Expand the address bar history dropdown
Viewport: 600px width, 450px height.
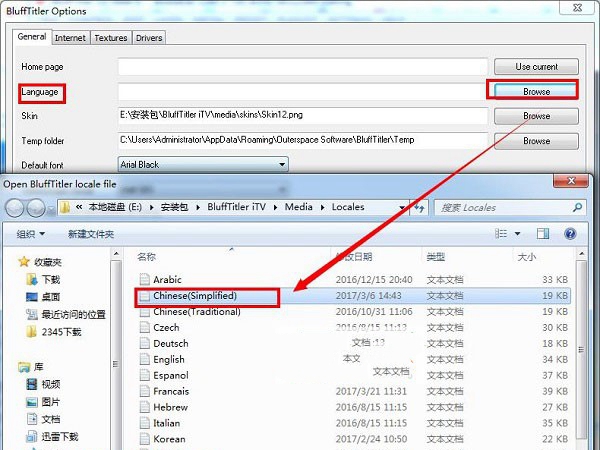click(402, 208)
